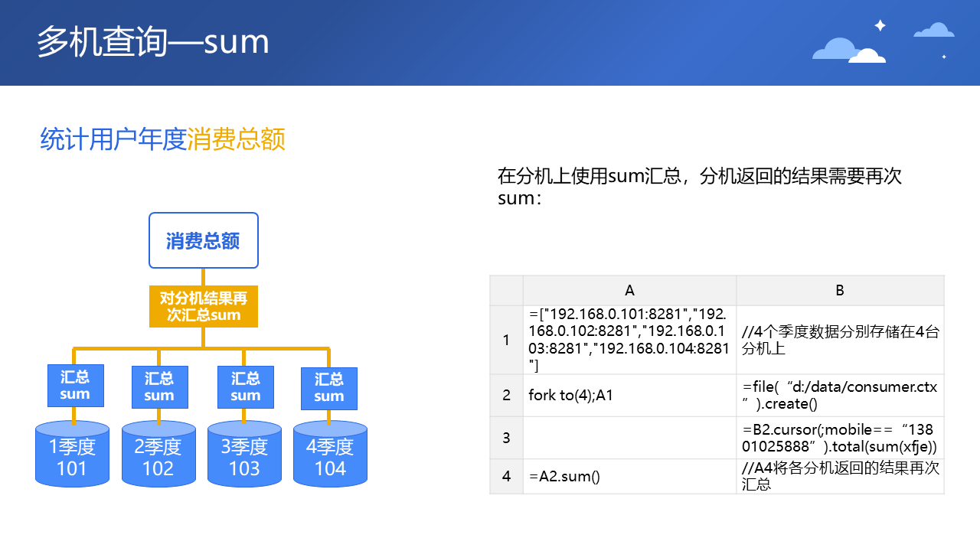Click the slide title "多机查询—sum"
Screen dimensions: 980x551
tap(153, 42)
